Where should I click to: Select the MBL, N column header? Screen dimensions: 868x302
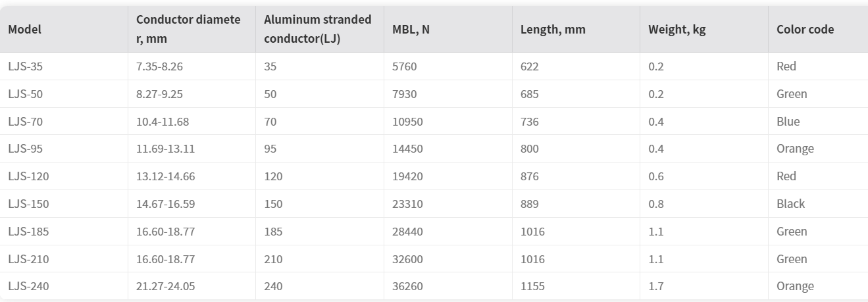click(x=407, y=30)
